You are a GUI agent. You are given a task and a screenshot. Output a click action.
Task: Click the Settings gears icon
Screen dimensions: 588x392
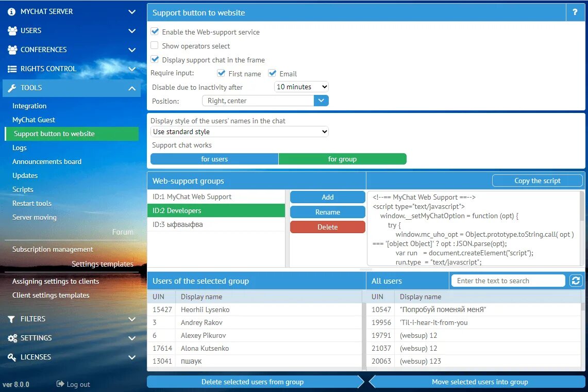click(x=12, y=338)
